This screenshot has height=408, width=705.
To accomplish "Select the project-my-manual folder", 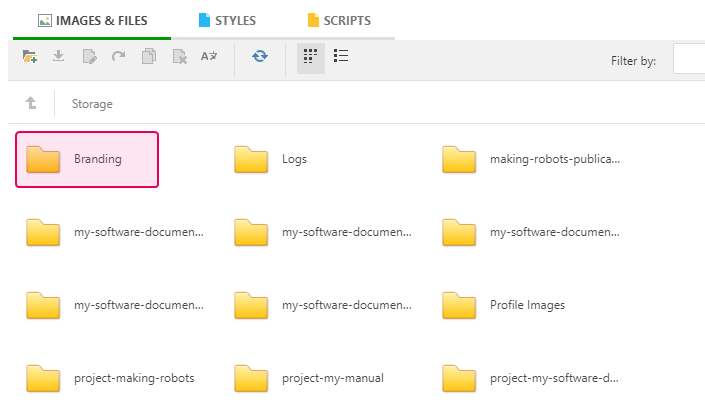I will click(x=309, y=378).
